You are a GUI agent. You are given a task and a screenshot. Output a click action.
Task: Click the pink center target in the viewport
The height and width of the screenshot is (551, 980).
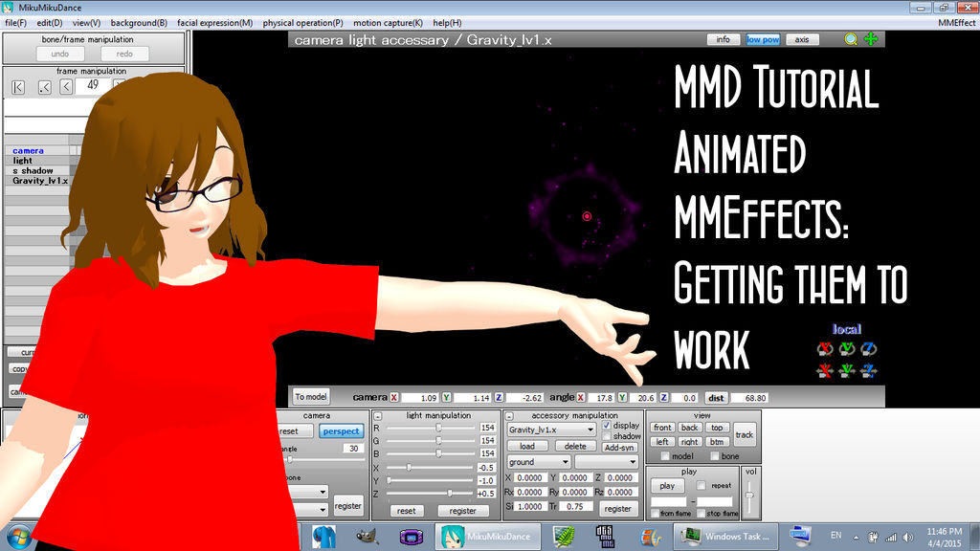[x=587, y=216]
